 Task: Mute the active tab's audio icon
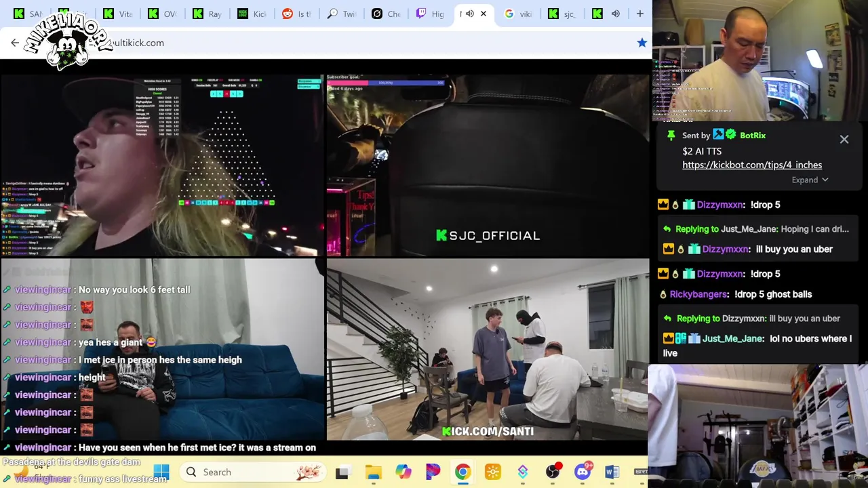pyautogui.click(x=469, y=14)
